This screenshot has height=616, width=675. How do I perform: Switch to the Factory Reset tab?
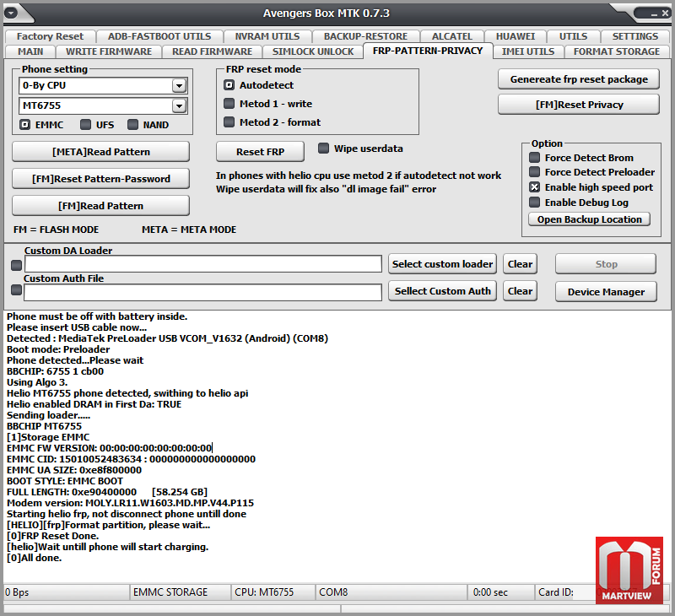[50, 36]
